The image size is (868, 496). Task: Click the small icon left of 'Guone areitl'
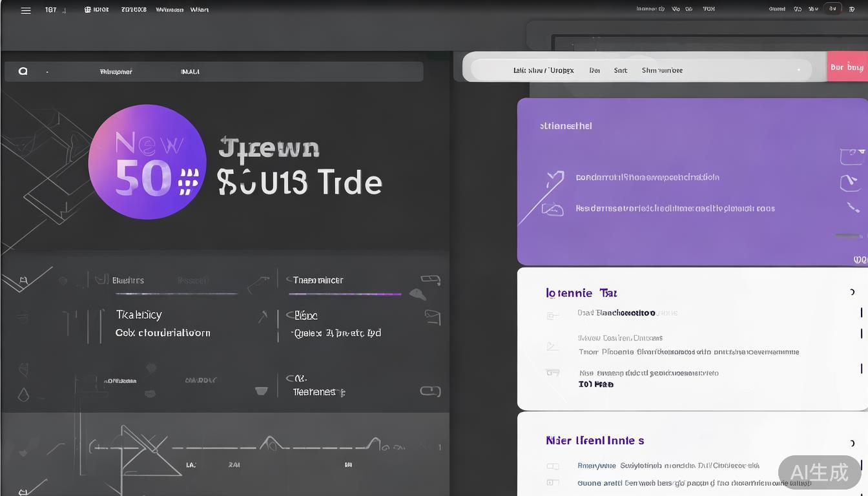[x=552, y=482]
